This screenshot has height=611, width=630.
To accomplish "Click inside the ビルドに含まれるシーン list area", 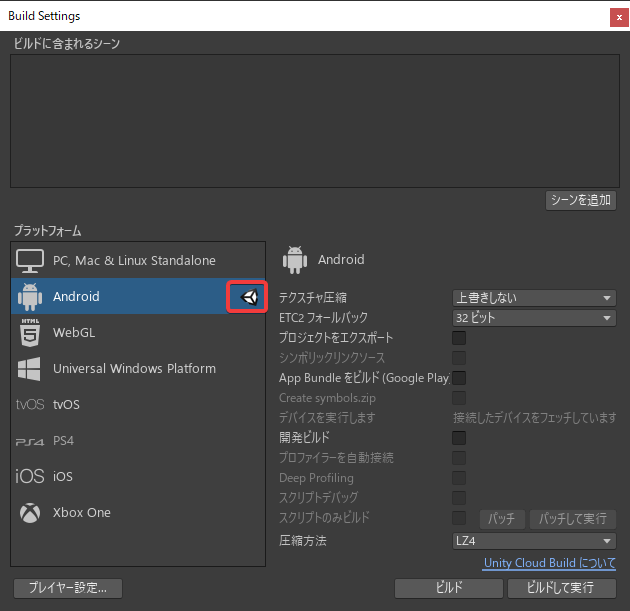I will click(x=315, y=121).
